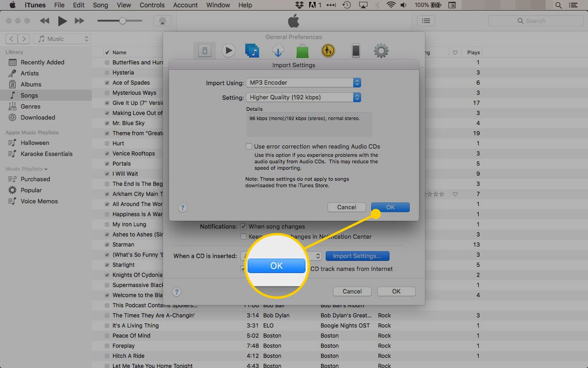Click the fast-forward button
This screenshot has height=368, width=588.
click(x=79, y=21)
